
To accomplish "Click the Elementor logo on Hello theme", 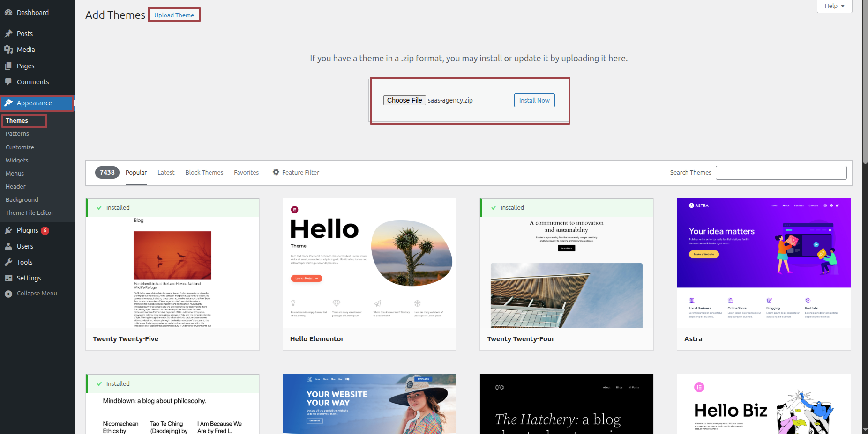I will click(294, 209).
